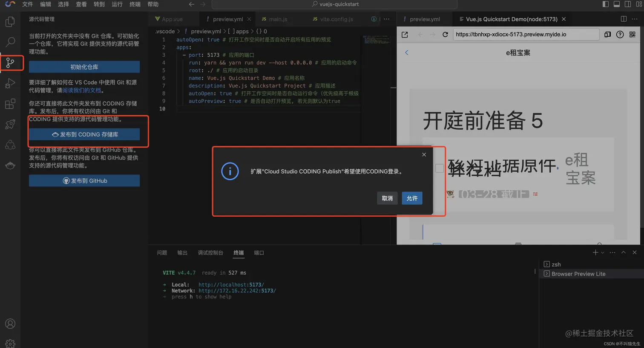Open terminal panel more actions
644x348 pixels.
click(x=612, y=252)
